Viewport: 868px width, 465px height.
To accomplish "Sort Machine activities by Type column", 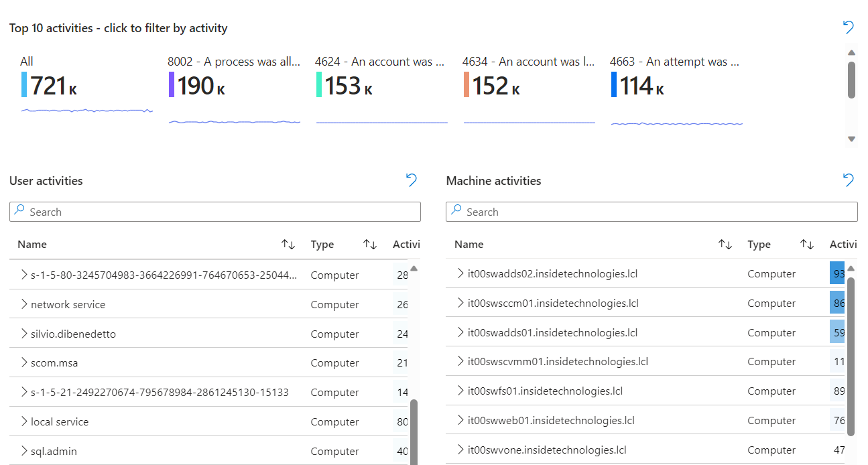I will pos(807,245).
